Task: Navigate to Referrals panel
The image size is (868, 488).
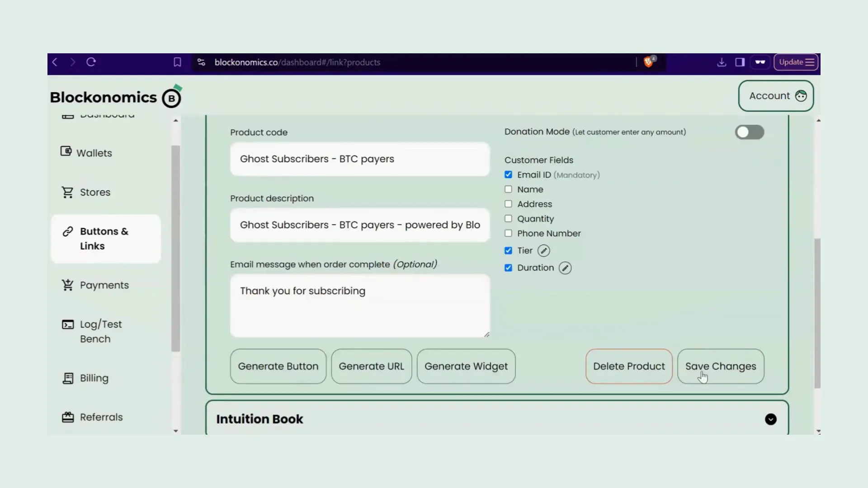Action: click(101, 417)
